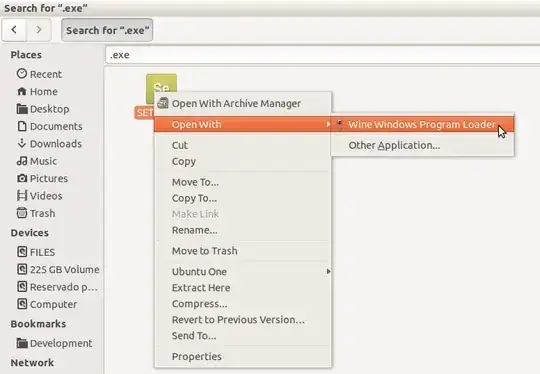Choose Wine Windows Program Loader
This screenshot has height=374, width=540.
423,124
